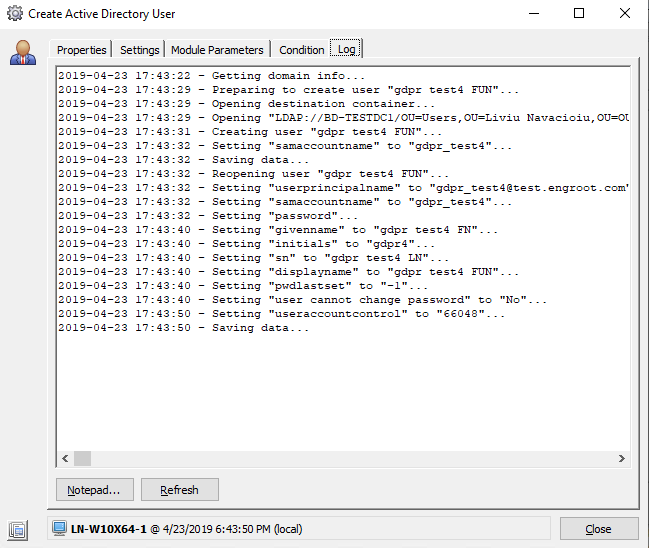Click the Close button at bottom
This screenshot has height=548, width=649.
[x=598, y=529]
